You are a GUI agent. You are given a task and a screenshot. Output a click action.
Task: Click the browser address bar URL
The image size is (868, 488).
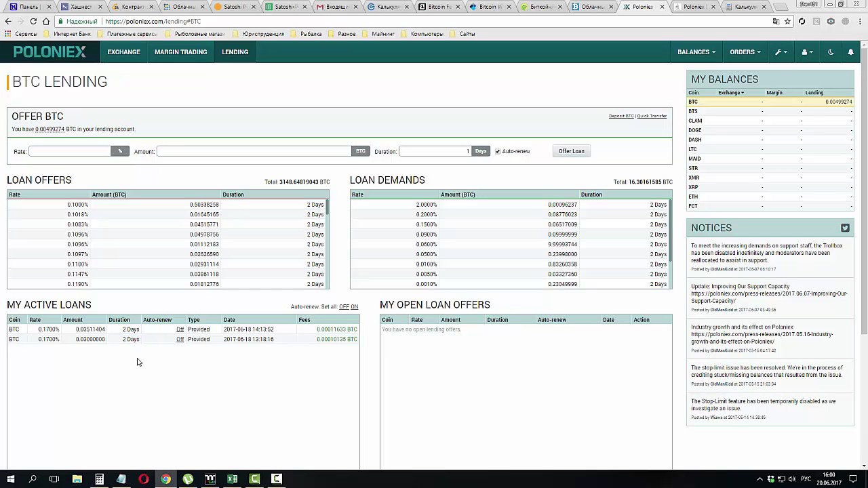153,22
